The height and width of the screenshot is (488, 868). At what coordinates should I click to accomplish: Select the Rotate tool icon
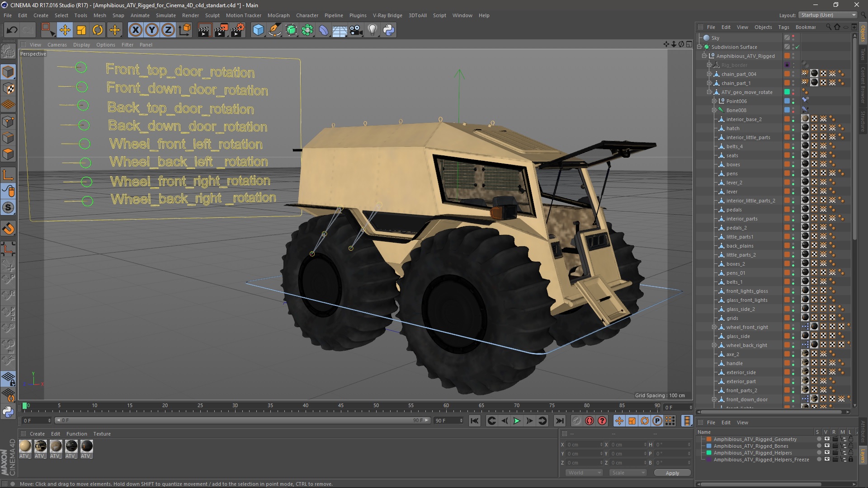[98, 30]
